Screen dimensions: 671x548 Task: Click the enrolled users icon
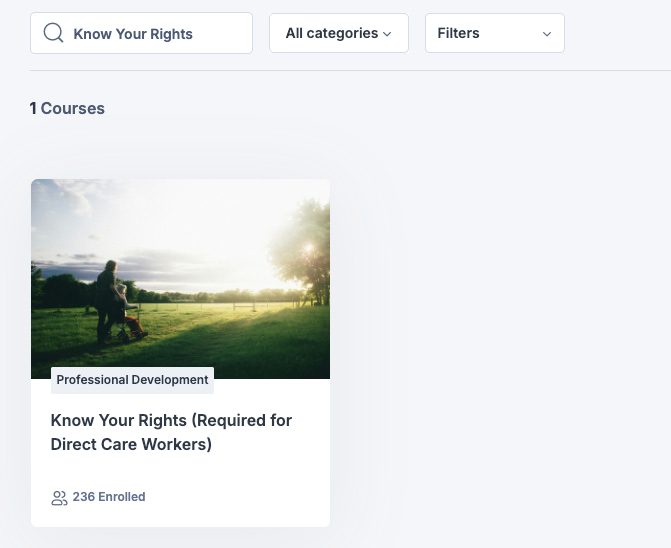(x=59, y=498)
